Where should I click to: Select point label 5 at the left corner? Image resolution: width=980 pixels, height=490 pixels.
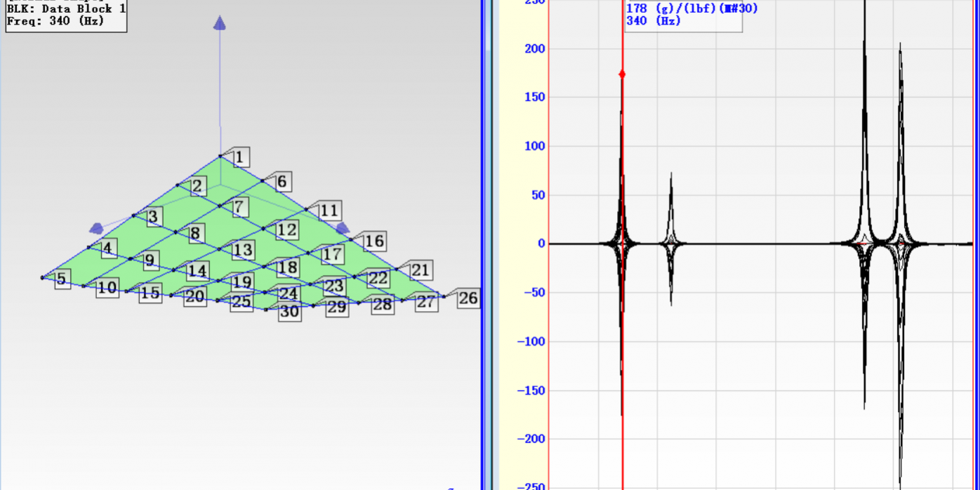[61, 279]
